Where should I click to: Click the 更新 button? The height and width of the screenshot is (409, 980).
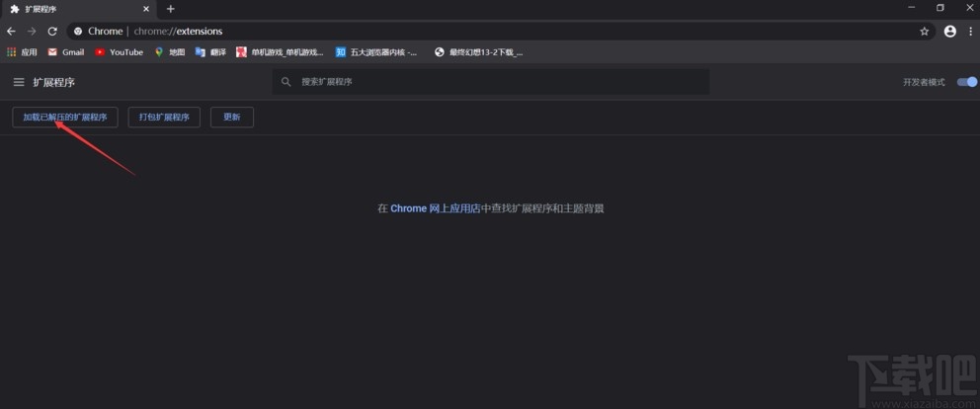[x=232, y=117]
